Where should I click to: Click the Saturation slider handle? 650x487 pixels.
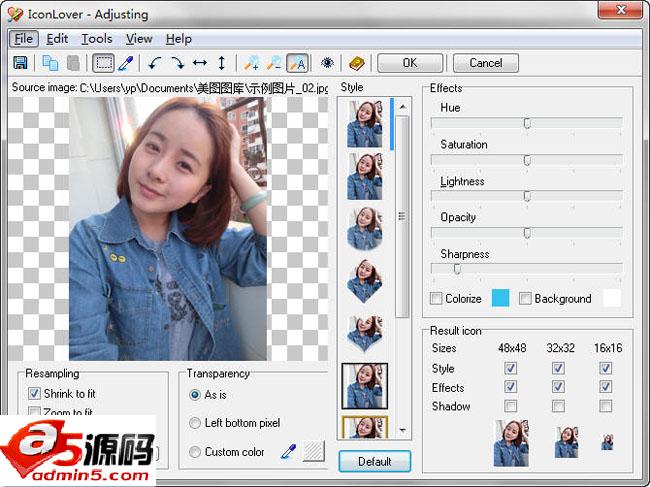coord(527,160)
